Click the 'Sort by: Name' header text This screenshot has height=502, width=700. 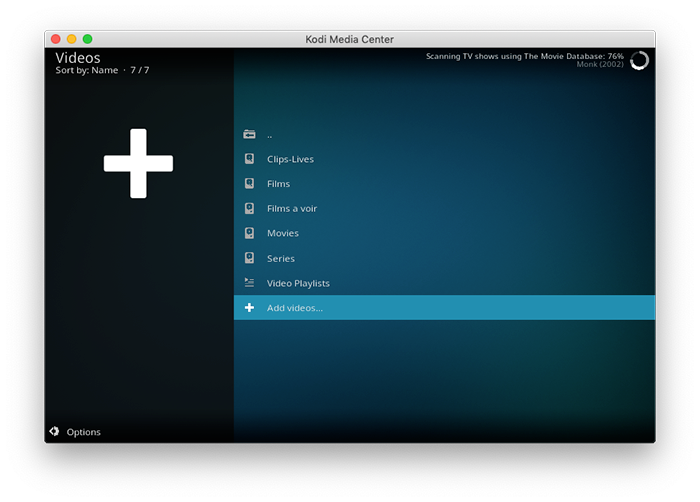(86, 71)
